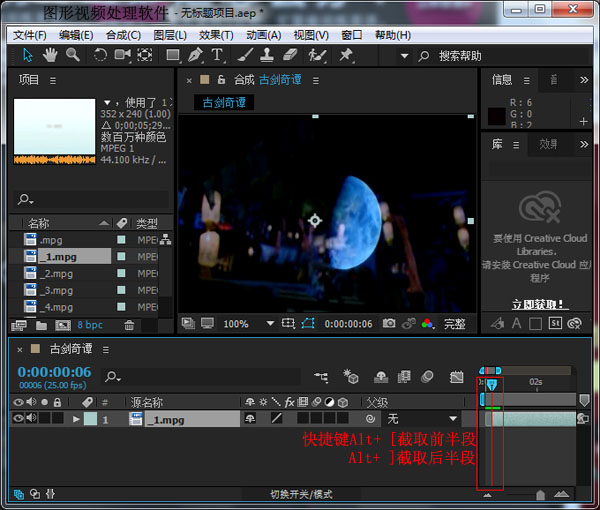
Task: Click the 立即获取! link
Action: 539,305
